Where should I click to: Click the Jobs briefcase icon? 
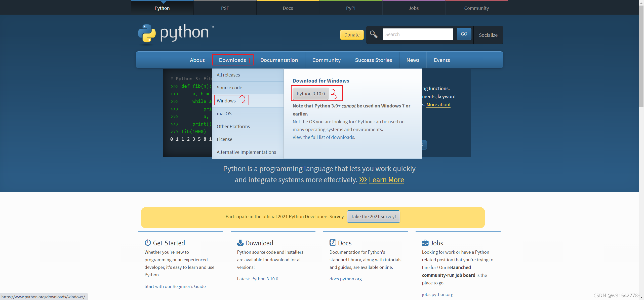pyautogui.click(x=425, y=243)
